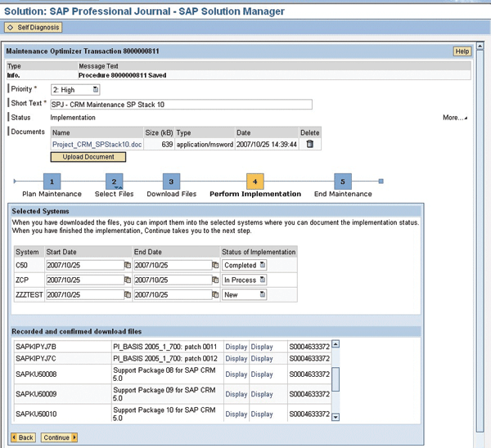491x448 pixels.
Task: Select the SAPKIPYJ7B file name cell
Action: (x=63, y=347)
